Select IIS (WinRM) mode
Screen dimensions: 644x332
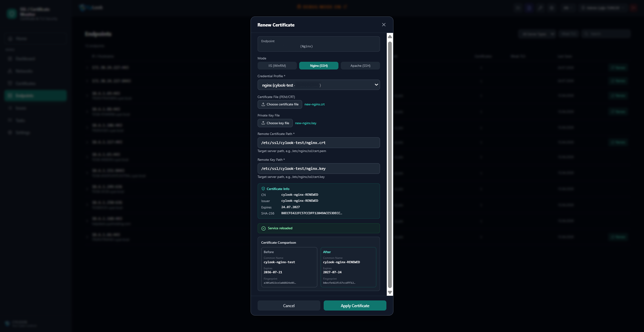[277, 66]
